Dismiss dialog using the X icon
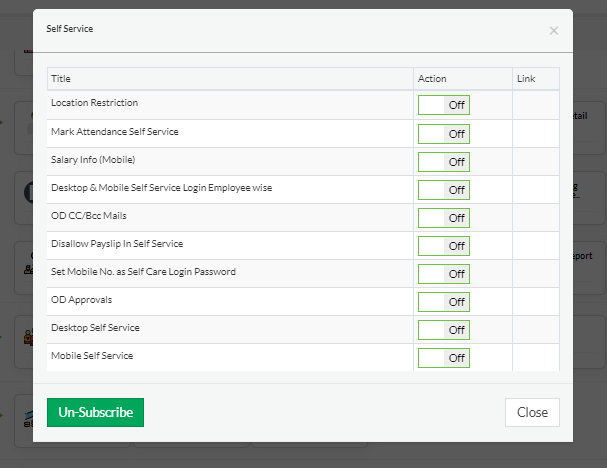Viewport: 607px width, 468px height. pos(554,31)
